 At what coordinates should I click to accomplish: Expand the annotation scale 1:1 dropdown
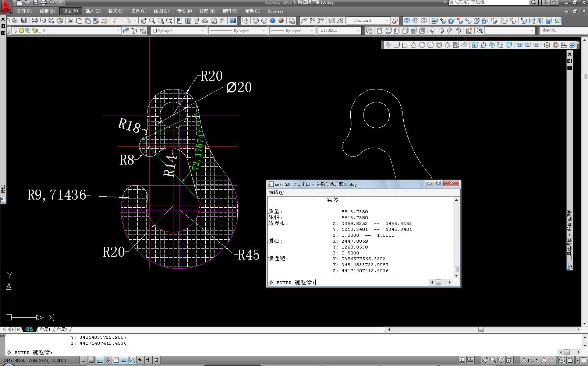(530, 360)
